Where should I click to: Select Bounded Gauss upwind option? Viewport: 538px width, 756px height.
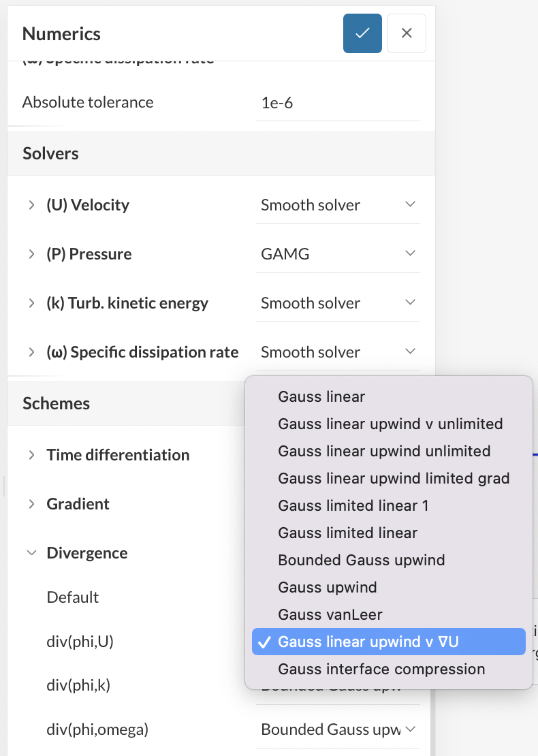click(x=361, y=560)
